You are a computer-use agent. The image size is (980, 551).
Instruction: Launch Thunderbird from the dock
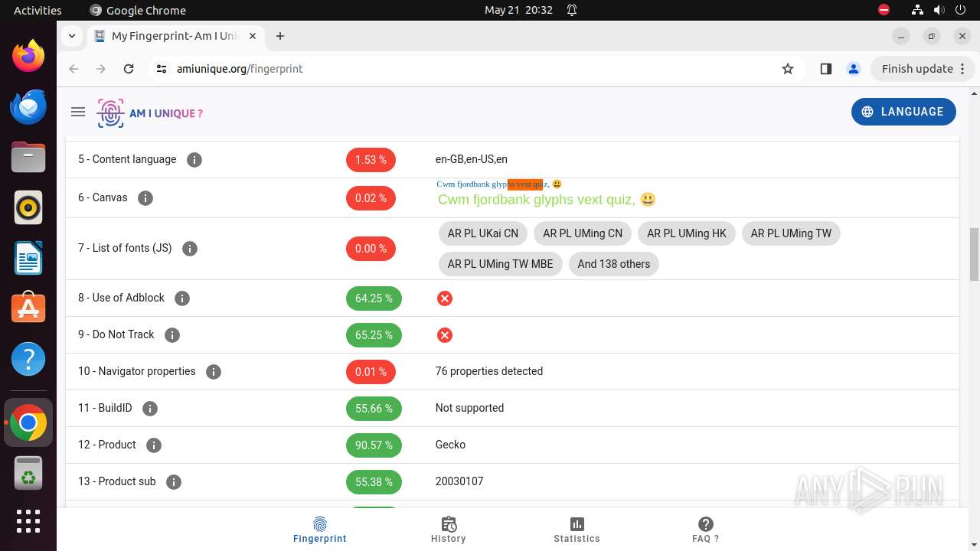pyautogui.click(x=28, y=106)
